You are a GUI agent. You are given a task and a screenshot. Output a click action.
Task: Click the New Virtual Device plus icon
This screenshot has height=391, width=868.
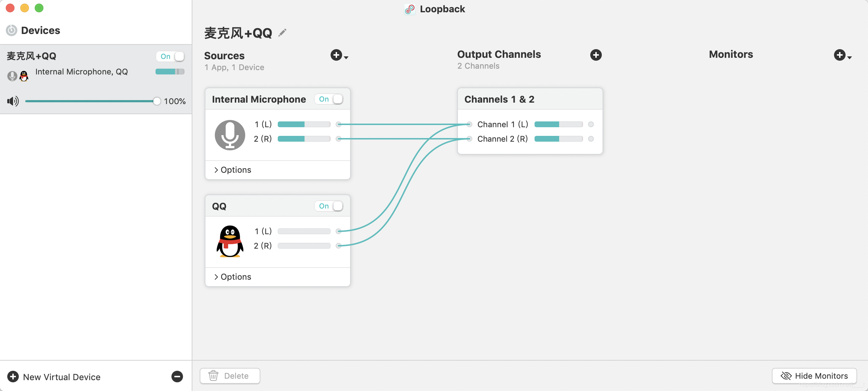[13, 377]
